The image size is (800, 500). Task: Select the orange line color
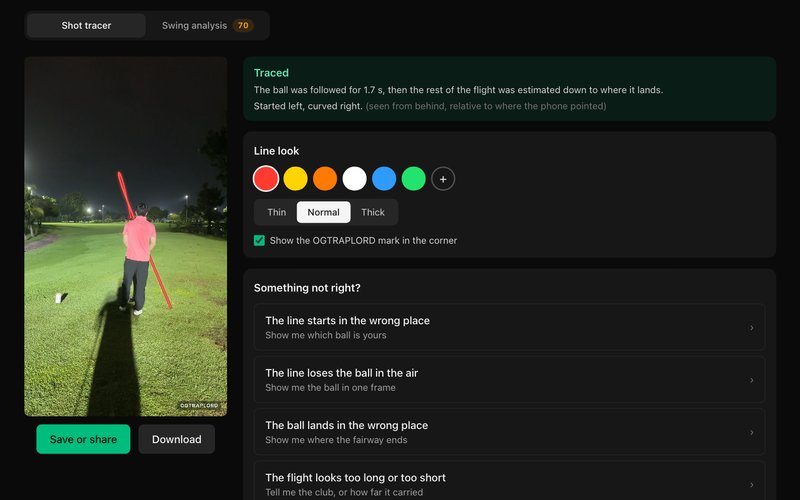coord(325,179)
